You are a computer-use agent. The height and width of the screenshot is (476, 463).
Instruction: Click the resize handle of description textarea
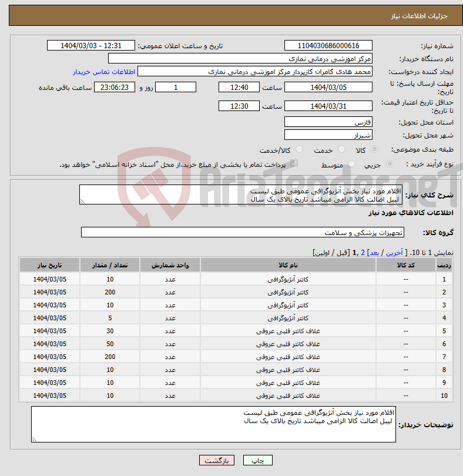point(82,201)
